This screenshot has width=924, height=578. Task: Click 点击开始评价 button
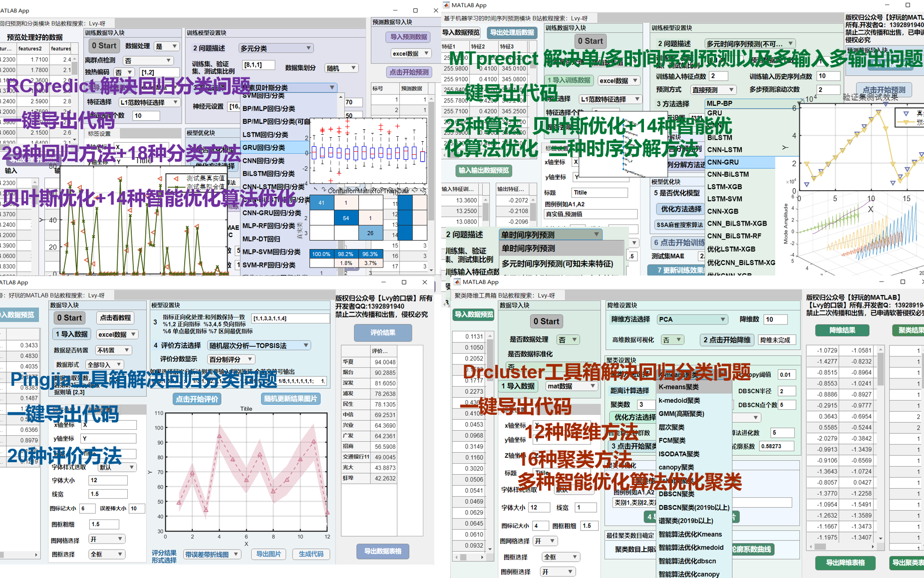(197, 399)
